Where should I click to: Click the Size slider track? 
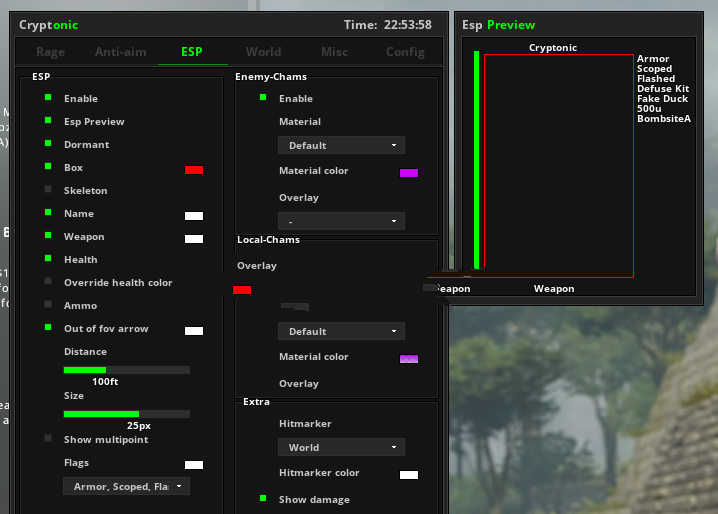126,414
